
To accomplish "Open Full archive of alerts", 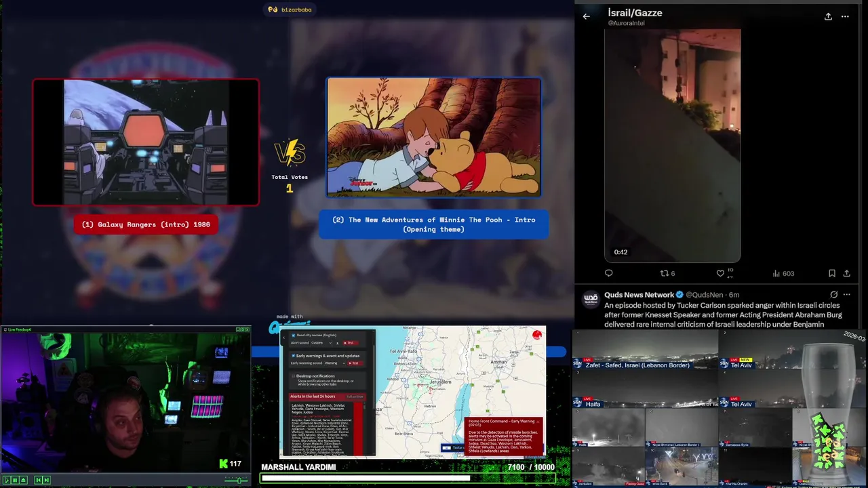I will coord(355,396).
